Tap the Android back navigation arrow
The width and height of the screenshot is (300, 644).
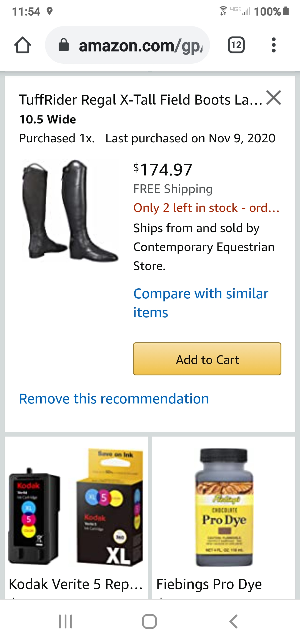(x=233, y=621)
